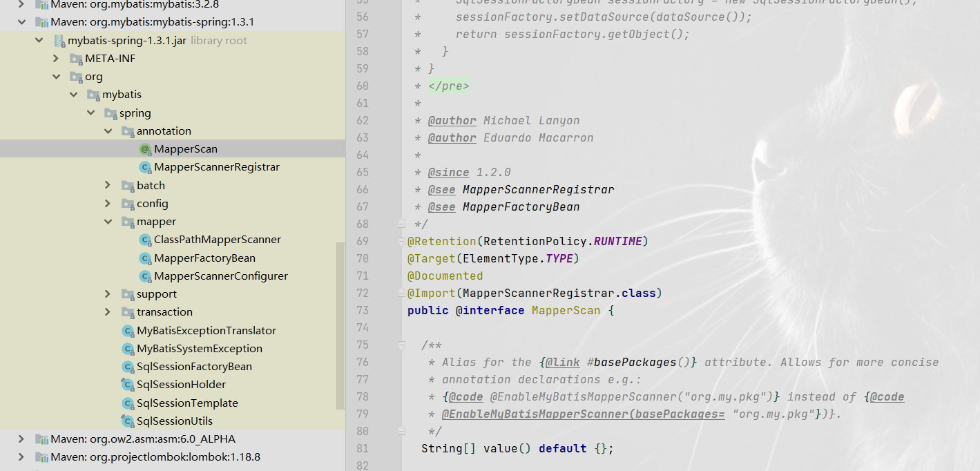This screenshot has height=471, width=980.
Task: Click the SqlSessionUtils class icon
Action: point(128,421)
